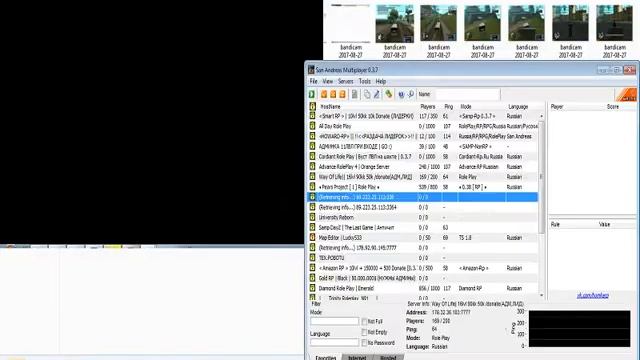Select the Amazon RP server row
Screen dimensions: 640x360
[x=422, y=268]
